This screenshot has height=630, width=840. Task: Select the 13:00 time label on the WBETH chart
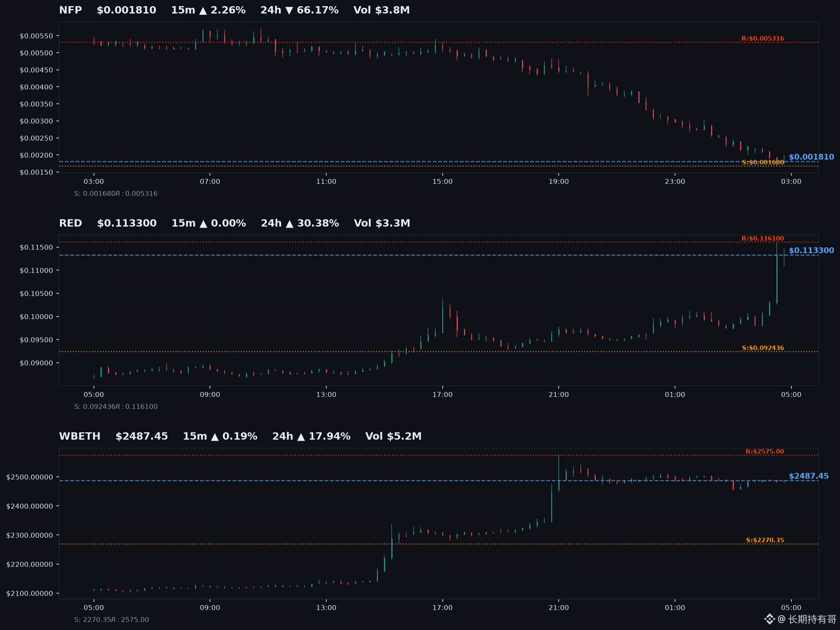click(326, 608)
